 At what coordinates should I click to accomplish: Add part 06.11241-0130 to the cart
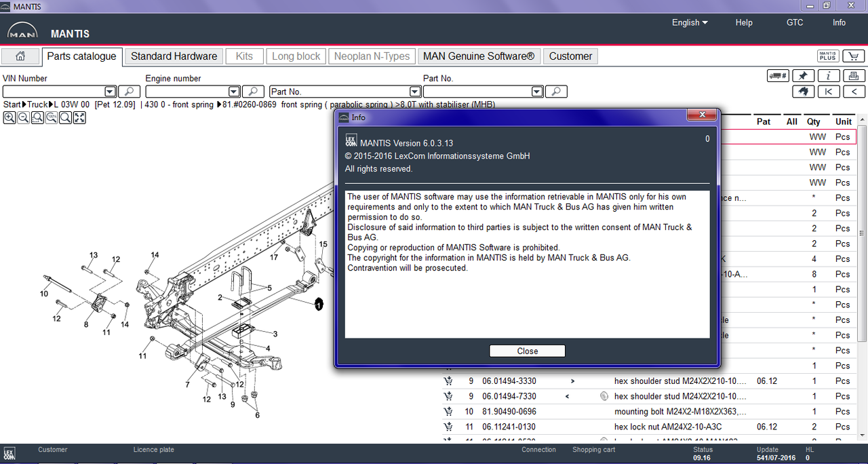click(448, 427)
